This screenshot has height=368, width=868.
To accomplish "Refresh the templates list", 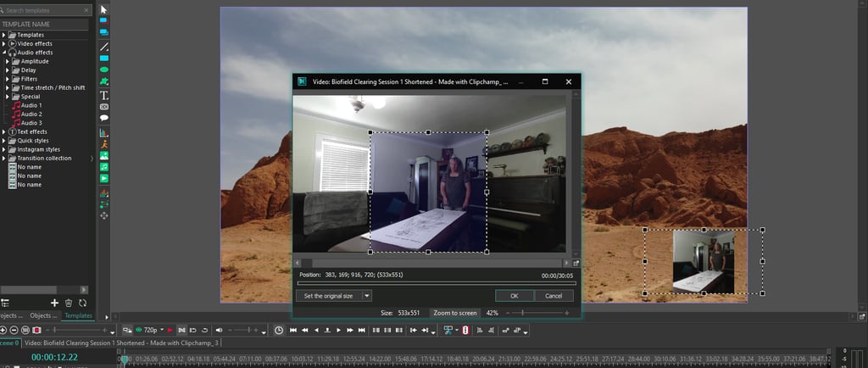I will point(82,303).
